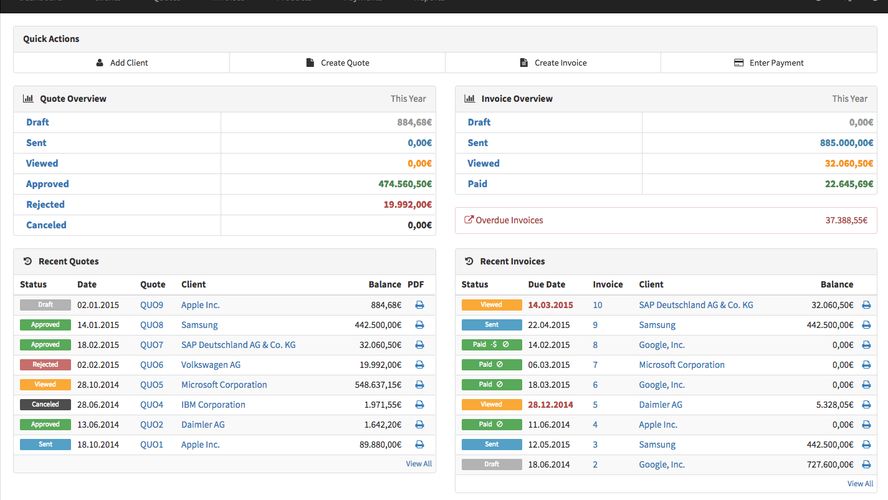The width and height of the screenshot is (888, 500).
Task: Click the Create Quote button
Action: (x=337, y=63)
